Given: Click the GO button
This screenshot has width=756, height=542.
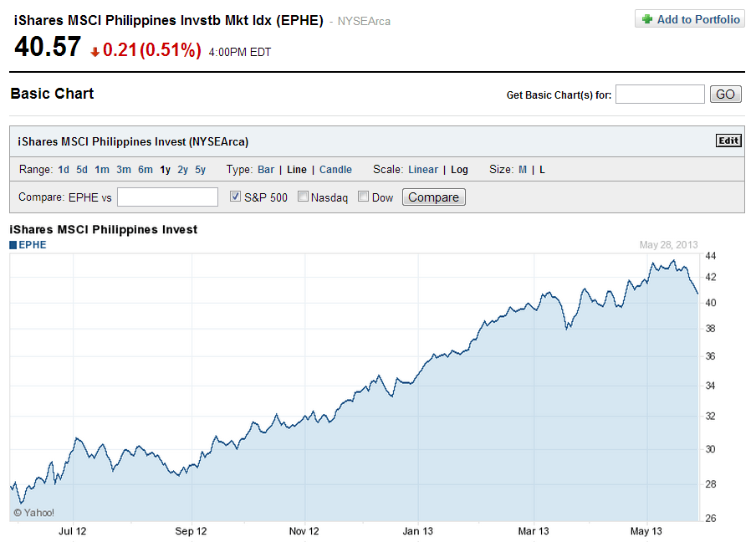Looking at the screenshot, I should pos(725,94).
